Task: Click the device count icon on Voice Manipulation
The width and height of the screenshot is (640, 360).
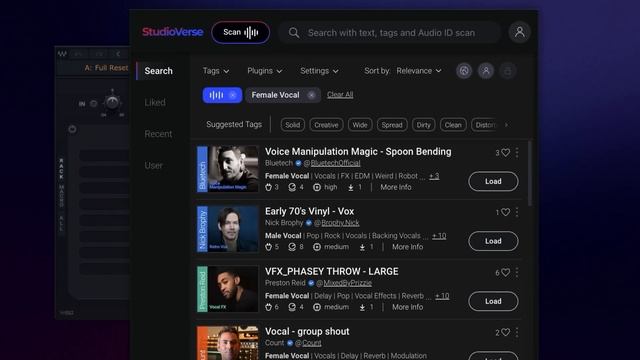Action: [292, 187]
